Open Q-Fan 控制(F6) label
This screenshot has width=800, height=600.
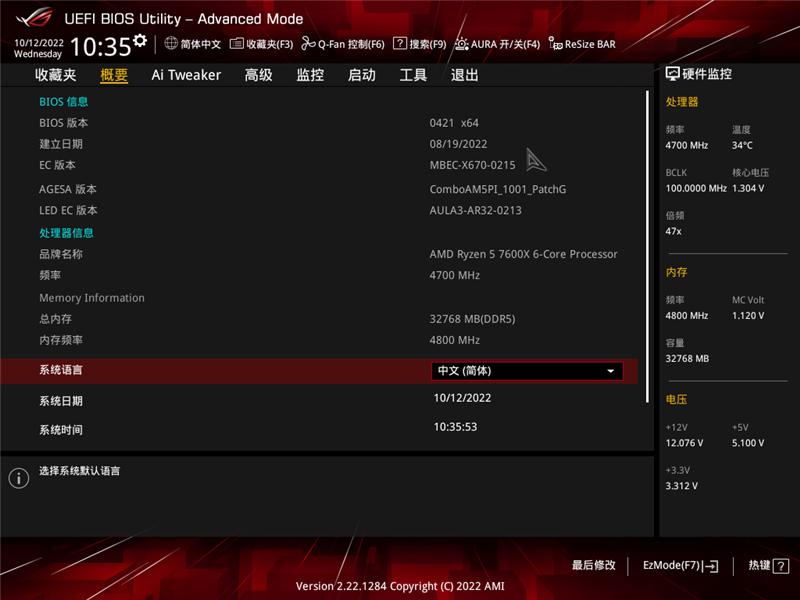351,44
